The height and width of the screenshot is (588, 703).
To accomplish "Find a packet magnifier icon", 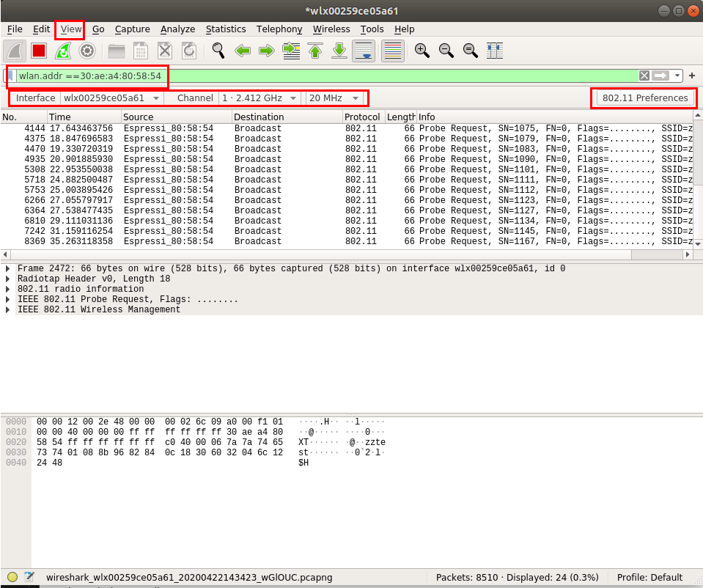I will [x=218, y=51].
